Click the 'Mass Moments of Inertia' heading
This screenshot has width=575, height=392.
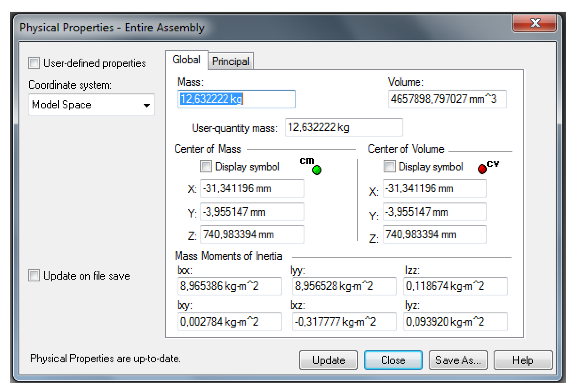click(x=228, y=256)
